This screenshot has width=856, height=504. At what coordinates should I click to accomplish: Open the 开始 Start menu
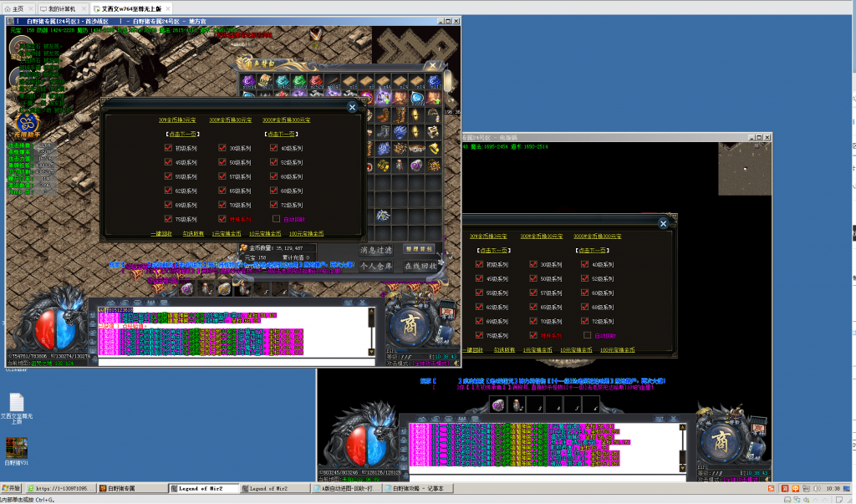coord(11,488)
